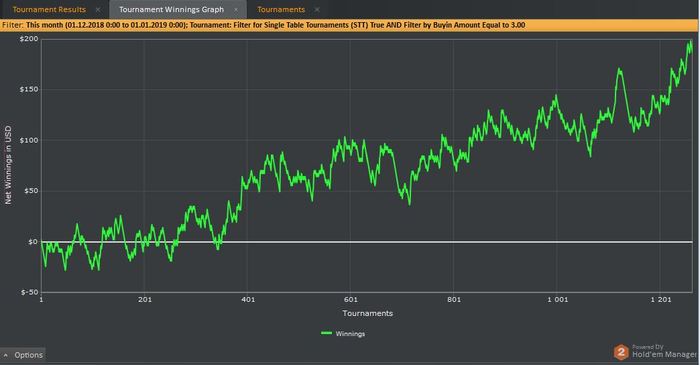Click the 601 x-axis label
The image size is (700, 365).
[350, 299]
